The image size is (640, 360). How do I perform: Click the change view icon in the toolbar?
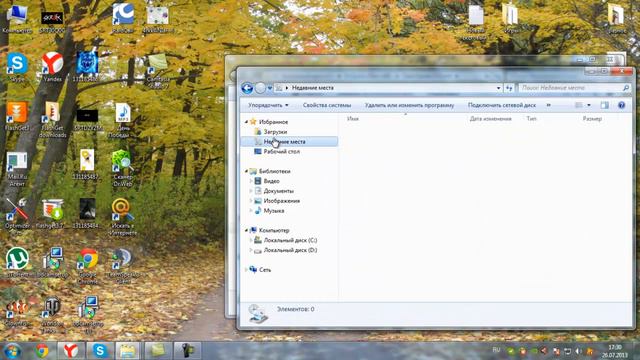coord(579,105)
